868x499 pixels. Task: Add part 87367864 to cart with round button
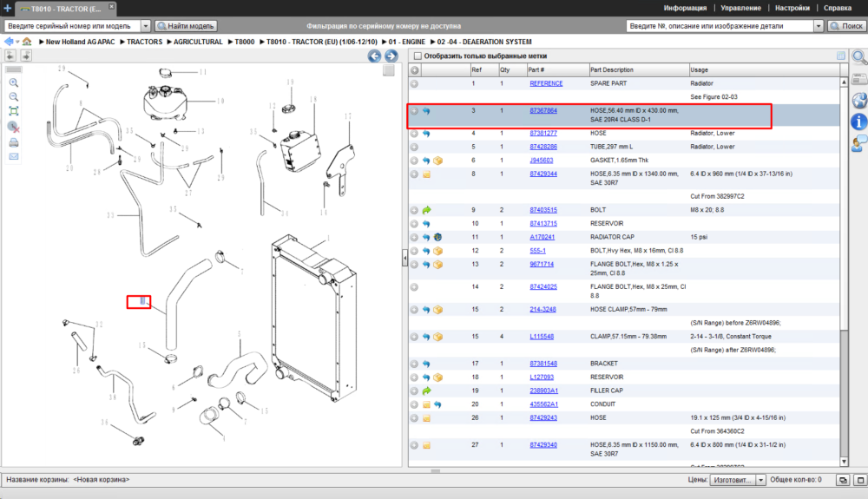tap(414, 110)
